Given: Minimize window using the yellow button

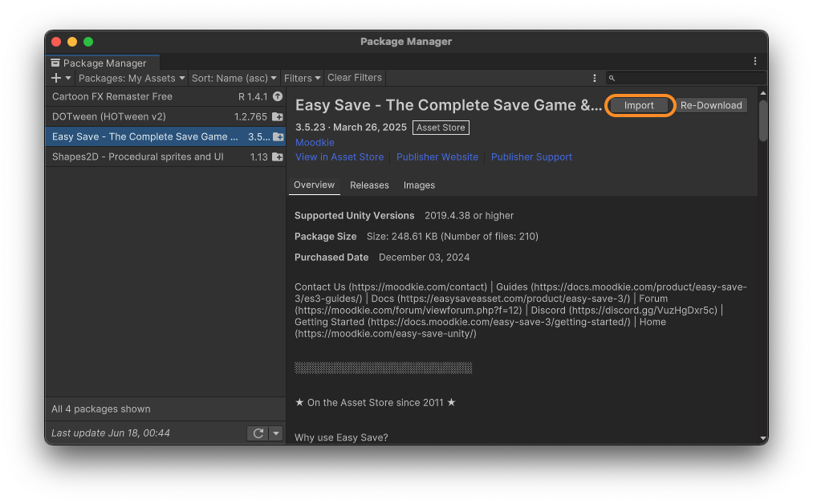Looking at the screenshot, I should point(72,42).
